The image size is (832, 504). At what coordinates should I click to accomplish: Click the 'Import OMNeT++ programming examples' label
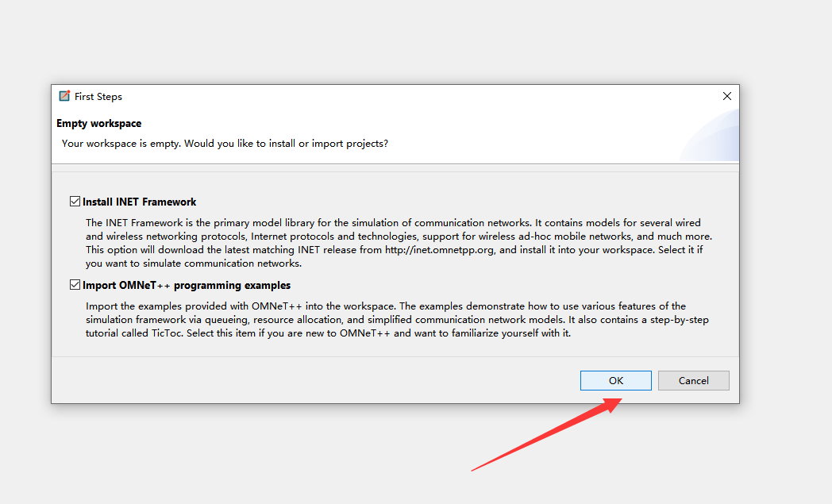(187, 285)
